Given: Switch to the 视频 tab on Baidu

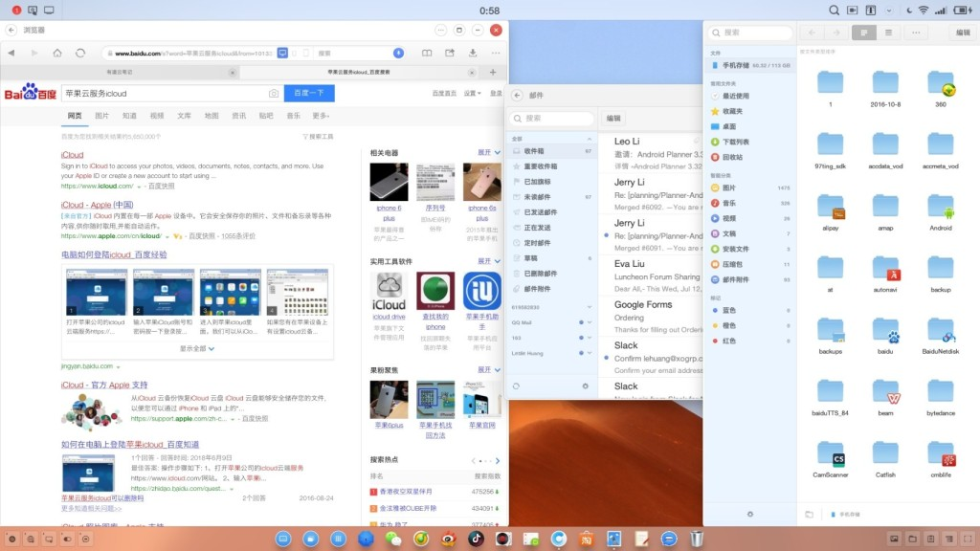Looking at the screenshot, I should [x=157, y=116].
